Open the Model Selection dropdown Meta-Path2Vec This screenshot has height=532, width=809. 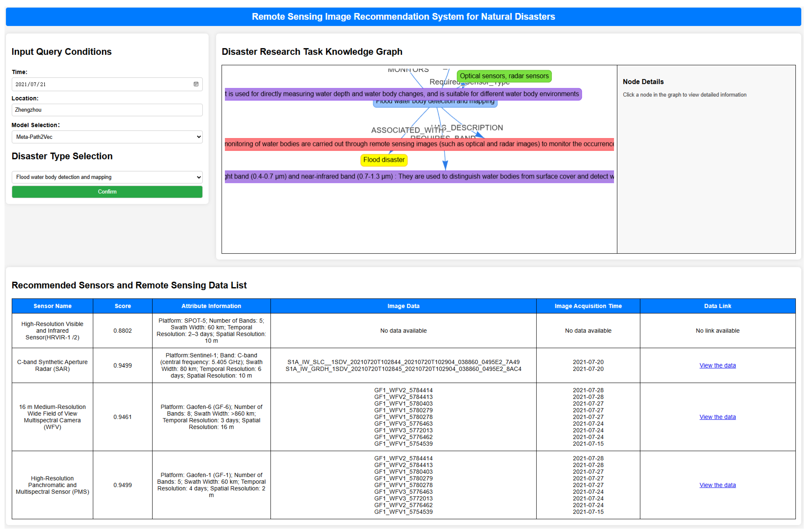point(107,137)
